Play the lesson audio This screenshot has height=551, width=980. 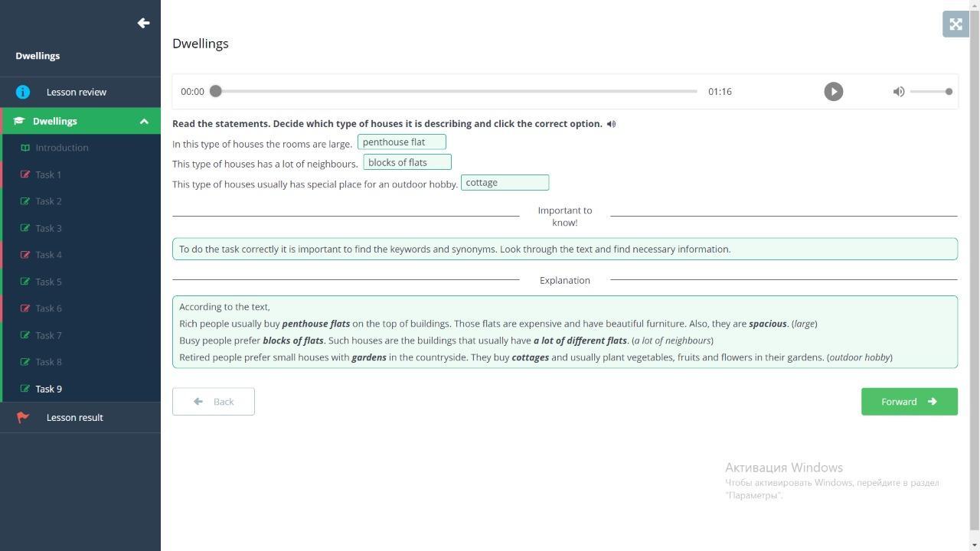pyautogui.click(x=833, y=92)
